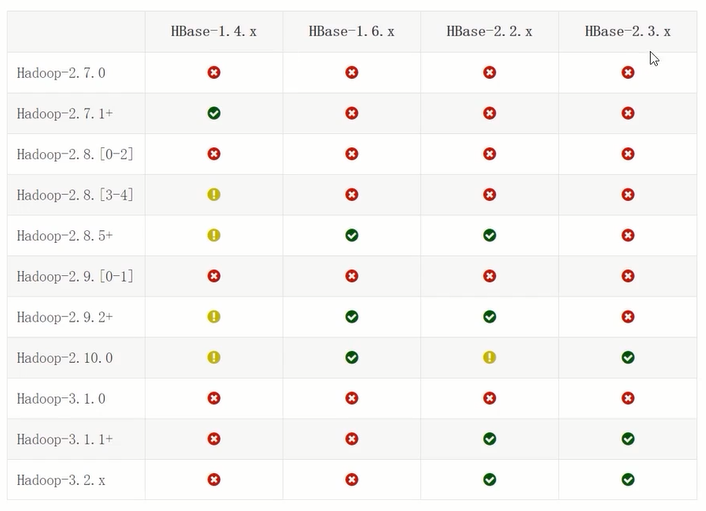Click the yellow warning for Hadoop-2.10.0 under HBase-2.2.x
Viewport: 706px width, 511px height.
(x=489, y=357)
